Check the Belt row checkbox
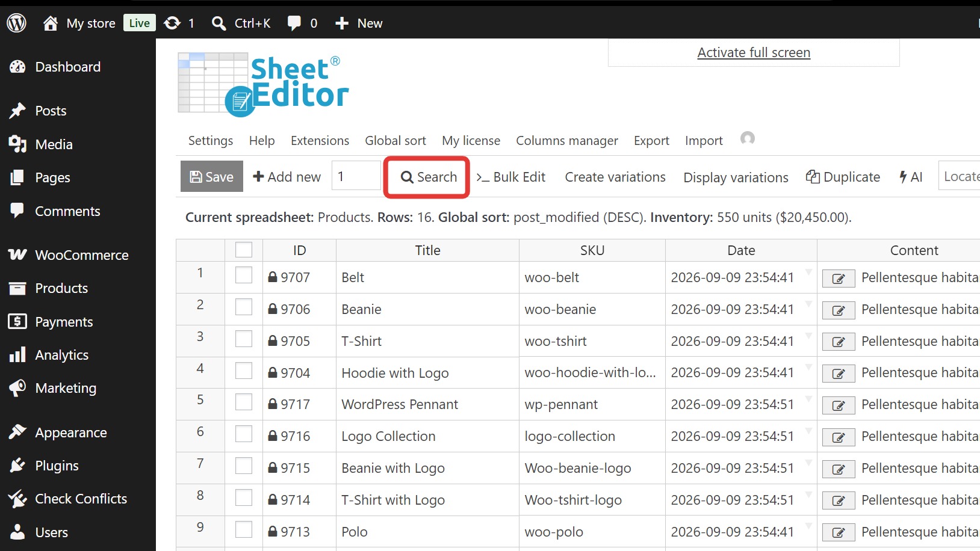Screen dimensions: 980x551 pos(244,275)
